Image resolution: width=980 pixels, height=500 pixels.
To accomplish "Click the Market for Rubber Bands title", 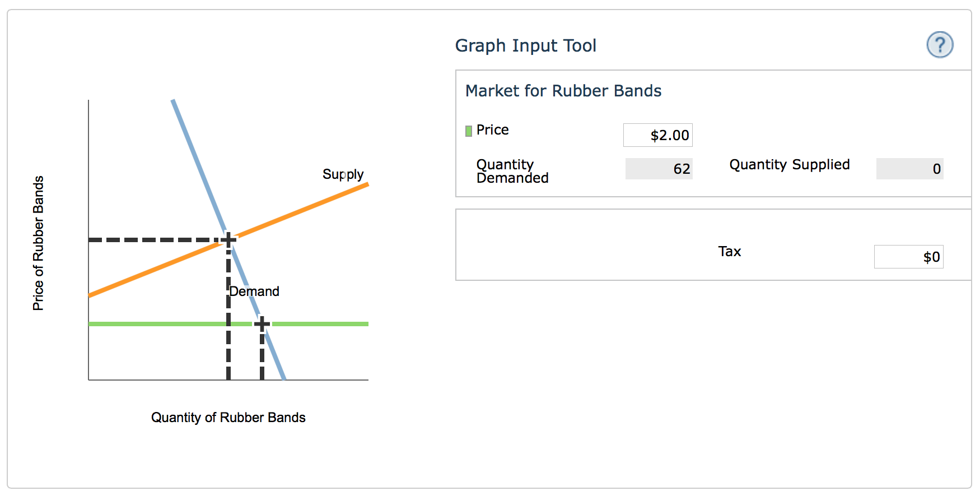I will pyautogui.click(x=563, y=91).
